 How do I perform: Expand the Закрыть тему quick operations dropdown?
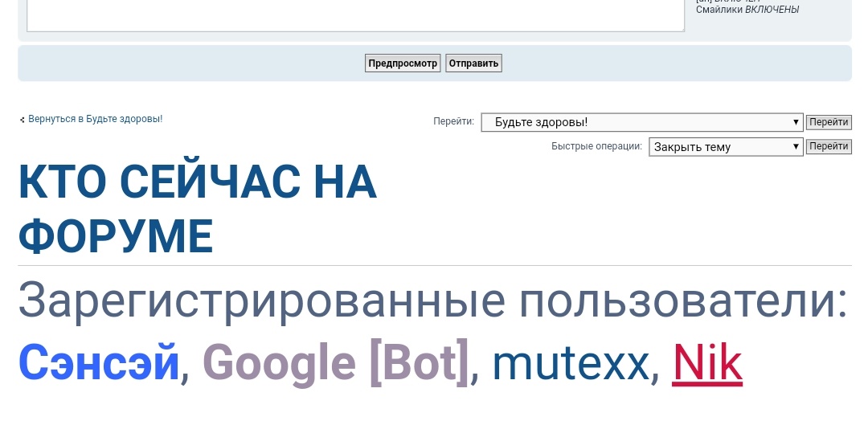point(725,147)
